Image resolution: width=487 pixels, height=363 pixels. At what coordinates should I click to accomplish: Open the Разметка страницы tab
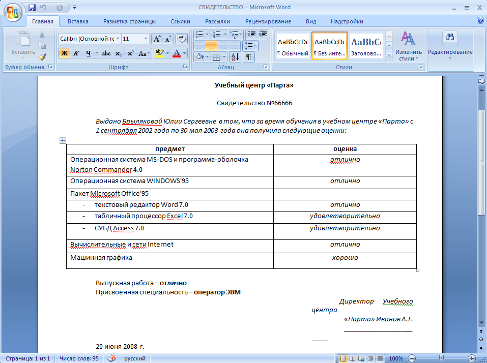tap(129, 21)
